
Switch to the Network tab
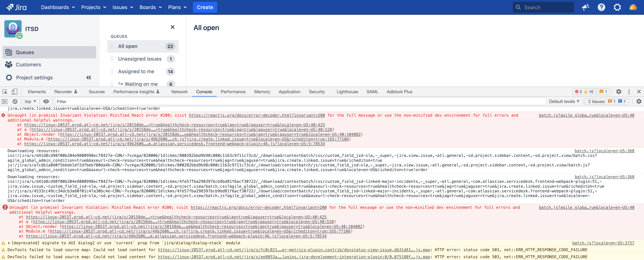point(179,92)
